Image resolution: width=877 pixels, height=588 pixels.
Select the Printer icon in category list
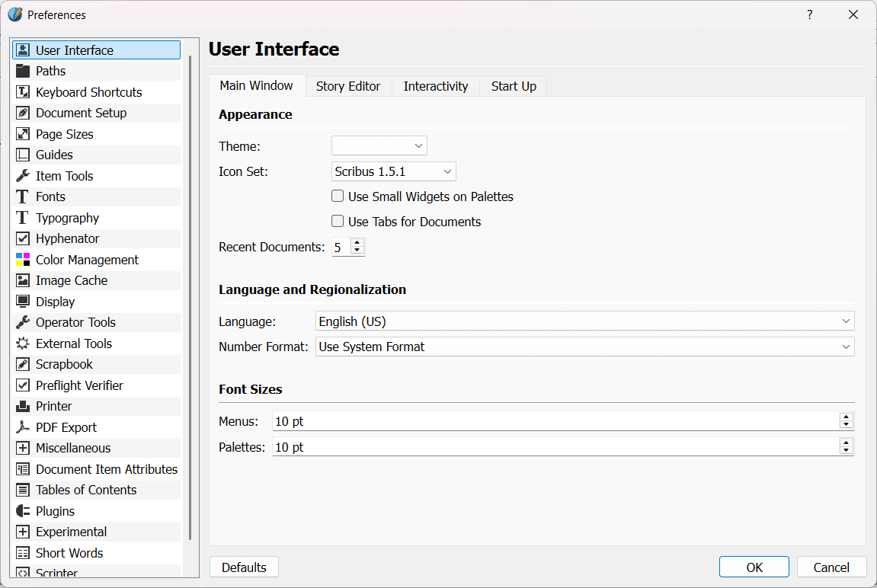[x=23, y=406]
